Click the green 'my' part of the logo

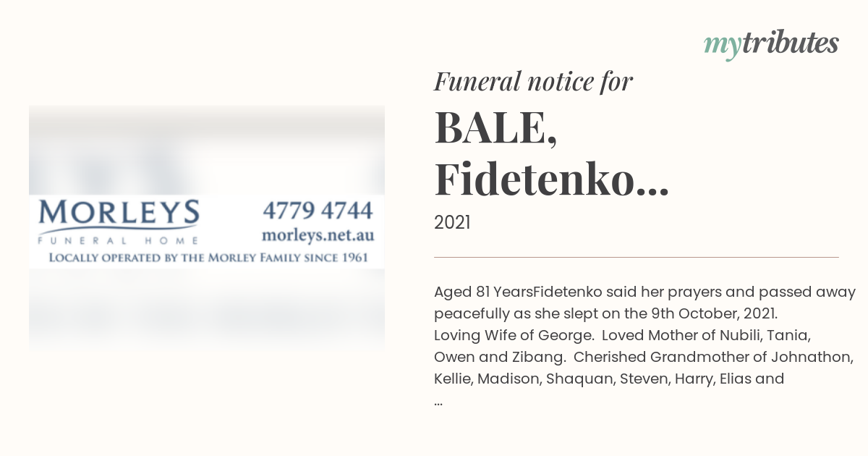pyautogui.click(x=722, y=46)
